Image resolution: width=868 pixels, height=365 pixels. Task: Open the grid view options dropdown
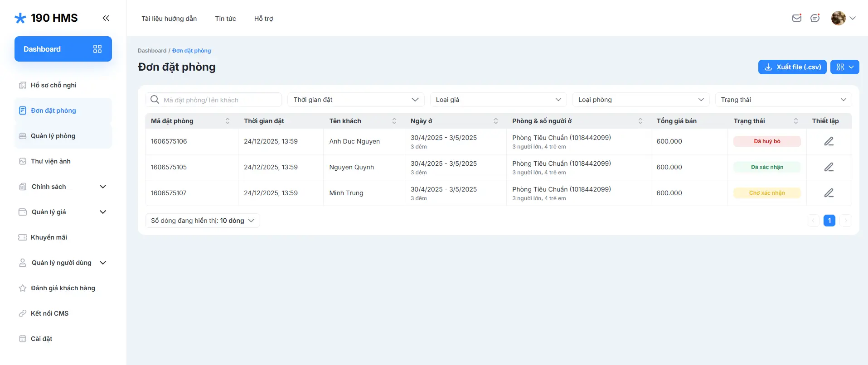(x=844, y=67)
